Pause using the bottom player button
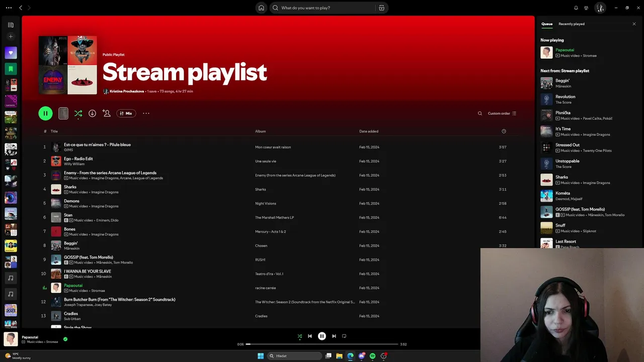644x362 pixels. pos(322,336)
